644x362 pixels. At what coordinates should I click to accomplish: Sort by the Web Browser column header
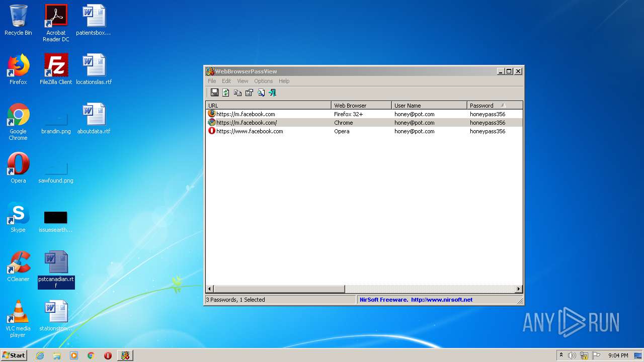362,105
